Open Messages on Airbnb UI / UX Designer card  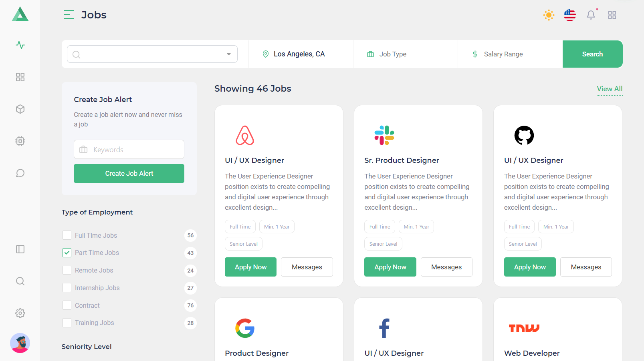tap(307, 267)
